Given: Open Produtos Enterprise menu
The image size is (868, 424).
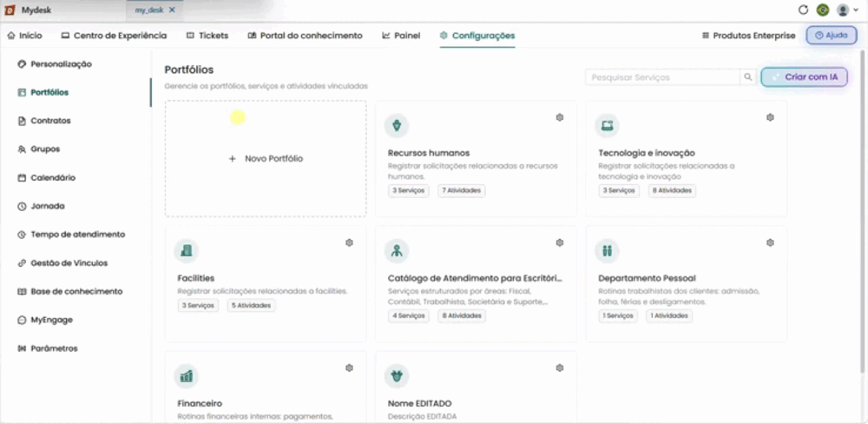Looking at the screenshot, I should 748,36.
